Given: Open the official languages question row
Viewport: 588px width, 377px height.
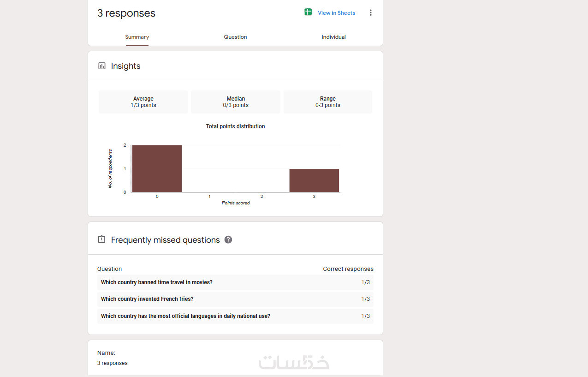Looking at the screenshot, I should tap(235, 316).
